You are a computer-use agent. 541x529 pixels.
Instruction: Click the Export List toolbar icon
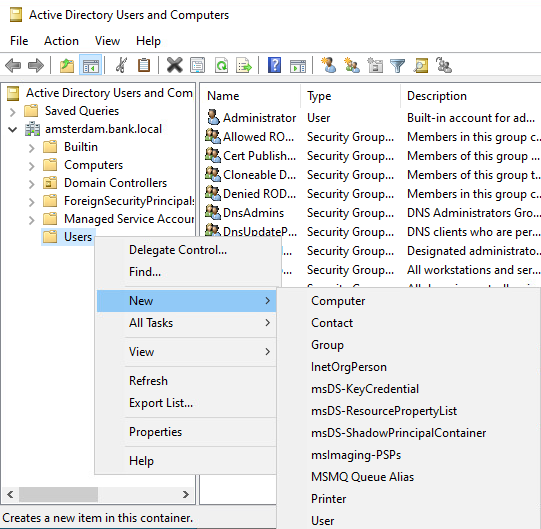coord(244,65)
